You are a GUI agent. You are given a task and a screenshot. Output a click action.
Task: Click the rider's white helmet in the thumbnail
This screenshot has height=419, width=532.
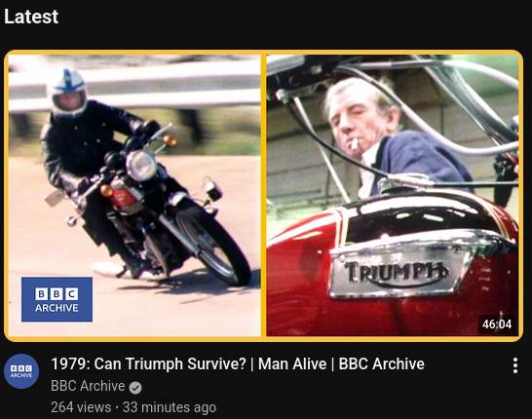pyautogui.click(x=68, y=93)
